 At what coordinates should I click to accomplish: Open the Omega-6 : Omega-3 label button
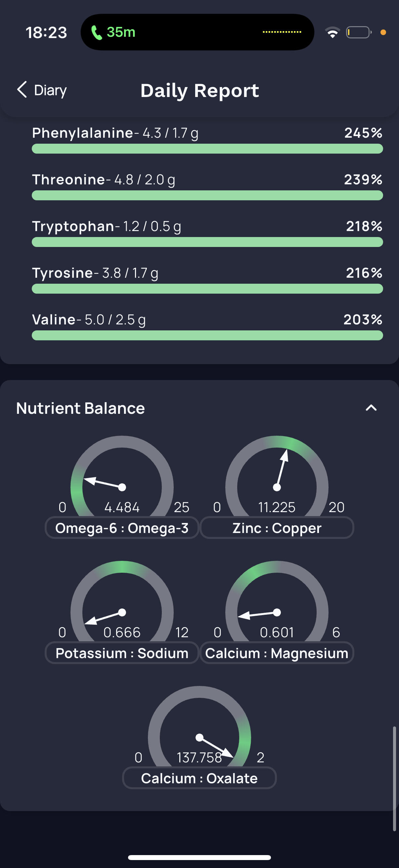point(122,528)
